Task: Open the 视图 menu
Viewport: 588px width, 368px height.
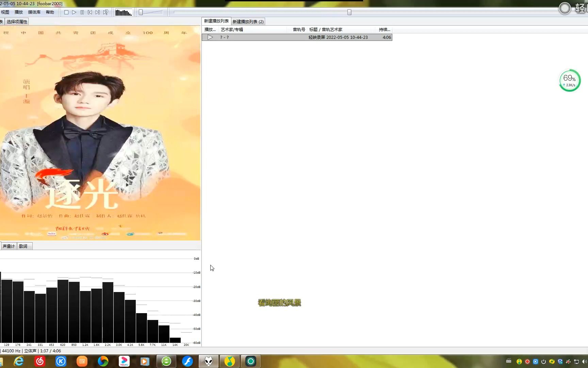Action: click(x=5, y=12)
